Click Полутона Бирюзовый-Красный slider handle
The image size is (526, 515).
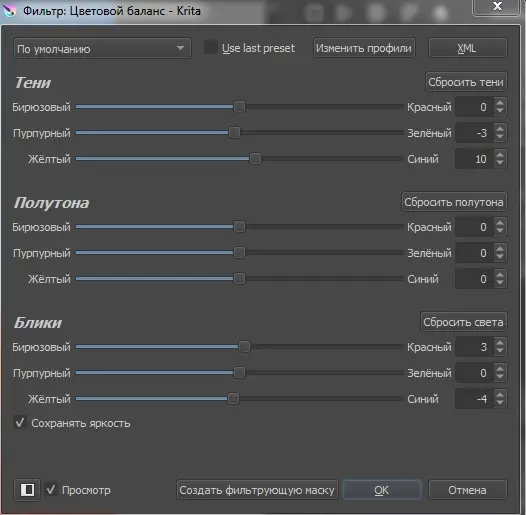point(240,226)
